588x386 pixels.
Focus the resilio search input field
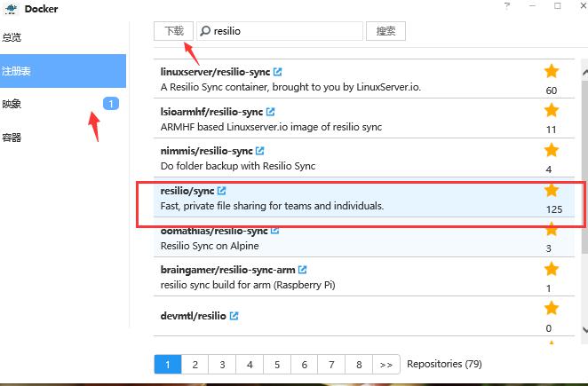[284, 31]
